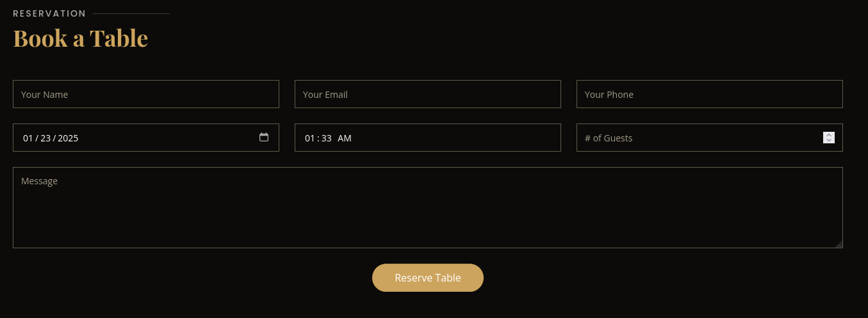Image resolution: width=868 pixels, height=318 pixels.
Task: Click empty space right of AM in time field
Action: [x=455, y=138]
